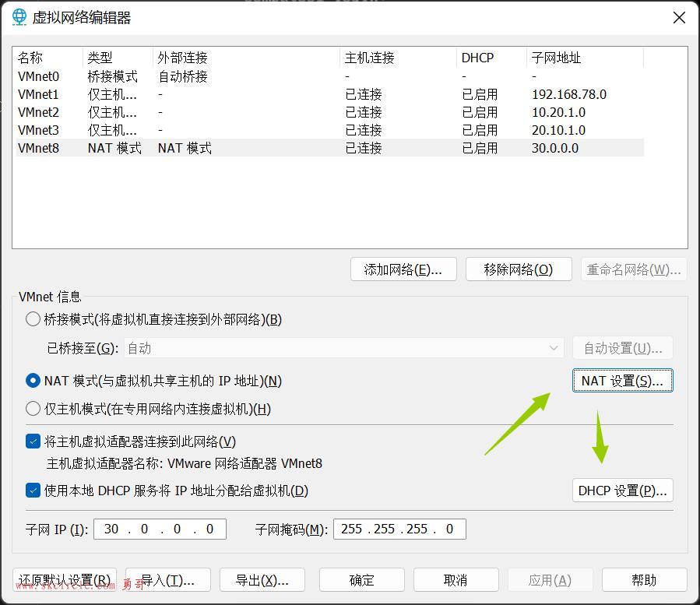Click 还原默认设置(R) button
700x605 pixels.
click(65, 579)
